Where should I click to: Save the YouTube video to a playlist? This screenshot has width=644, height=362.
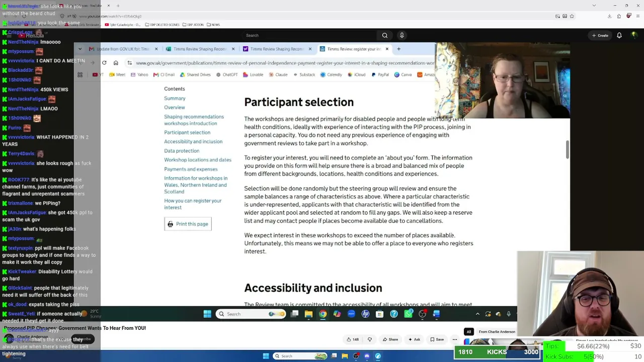coord(437,339)
